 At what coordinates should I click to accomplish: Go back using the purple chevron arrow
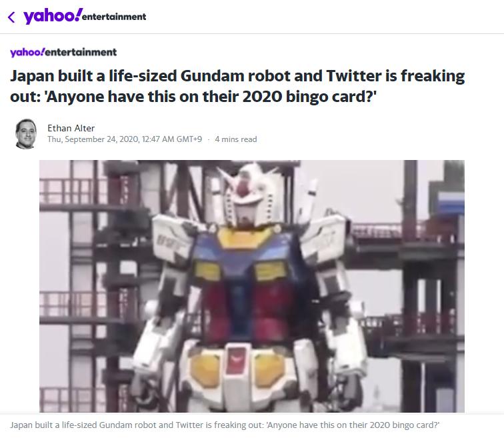(x=11, y=17)
